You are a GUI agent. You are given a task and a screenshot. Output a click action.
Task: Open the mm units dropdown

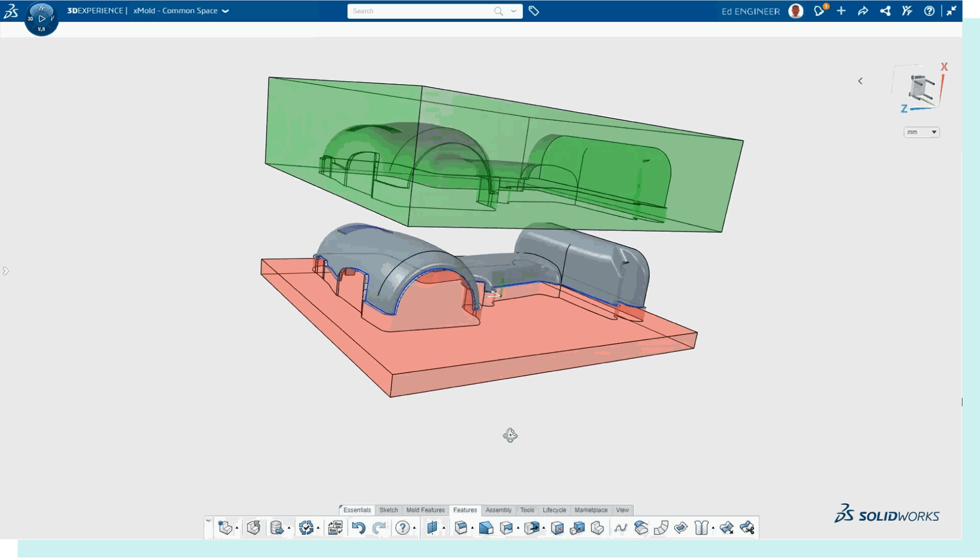(x=921, y=132)
